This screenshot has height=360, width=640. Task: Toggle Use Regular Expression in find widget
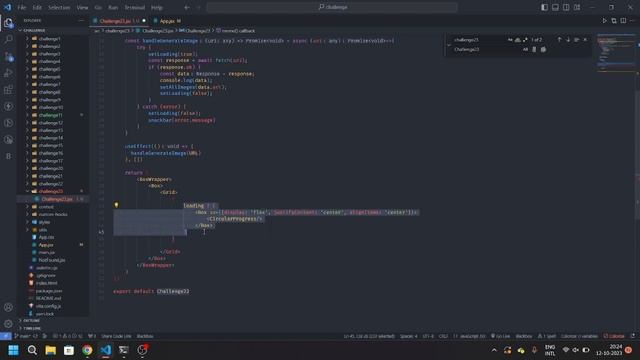tap(525, 40)
